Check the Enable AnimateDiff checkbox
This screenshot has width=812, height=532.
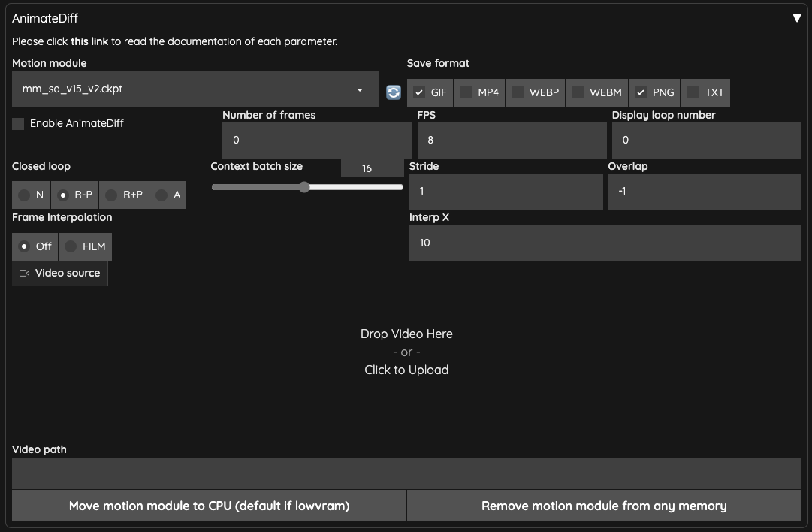17,123
